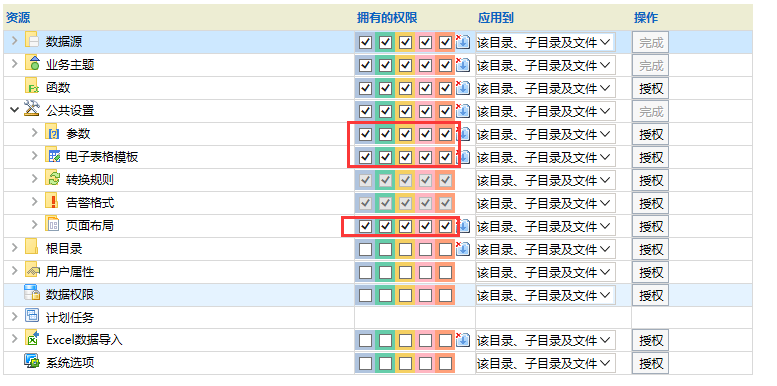
Task: Check the pink-column checkbox for 数据权限
Action: click(x=425, y=295)
